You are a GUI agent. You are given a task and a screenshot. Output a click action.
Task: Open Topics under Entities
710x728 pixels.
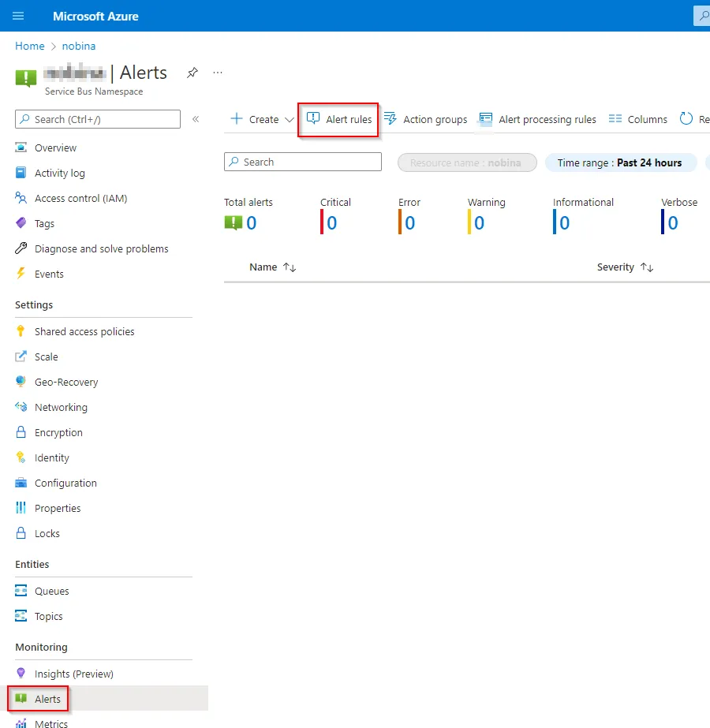48,617
